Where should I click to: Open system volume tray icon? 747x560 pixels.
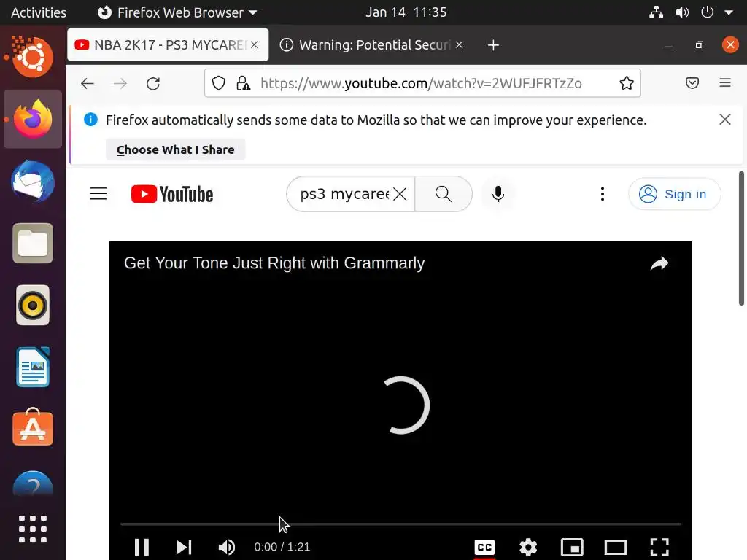pos(682,12)
